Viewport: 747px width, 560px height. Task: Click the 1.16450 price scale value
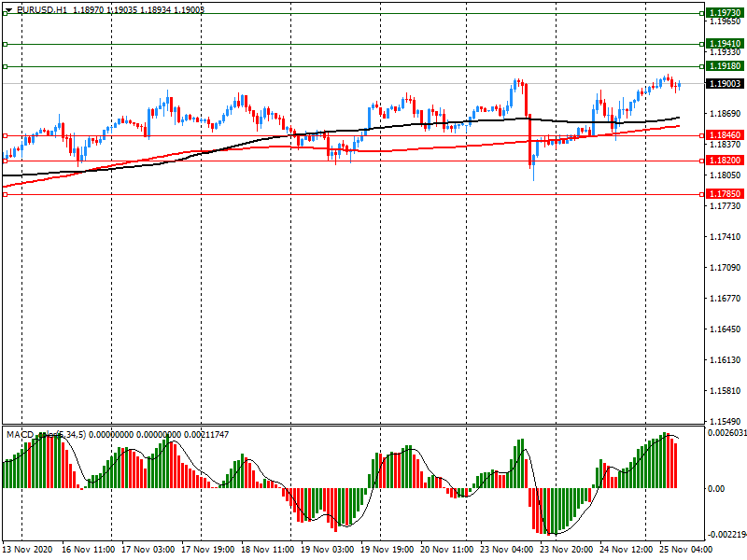[726, 329]
